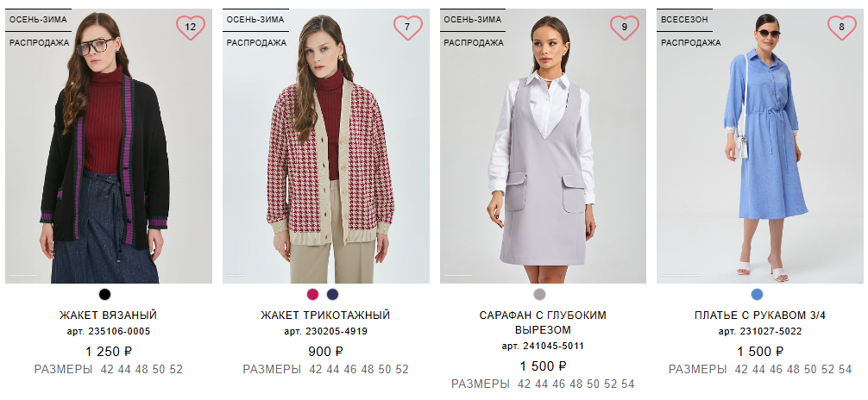Image resolution: width=868 pixels, height=400 pixels.
Task: Add the knitted jacket 7-likes heart to favorites
Action: [x=408, y=28]
